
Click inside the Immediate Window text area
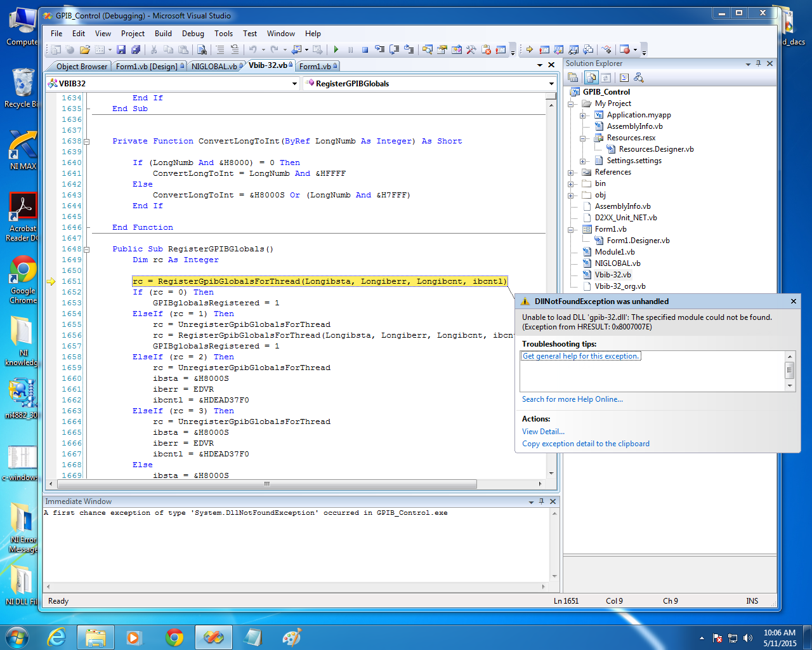click(x=296, y=546)
